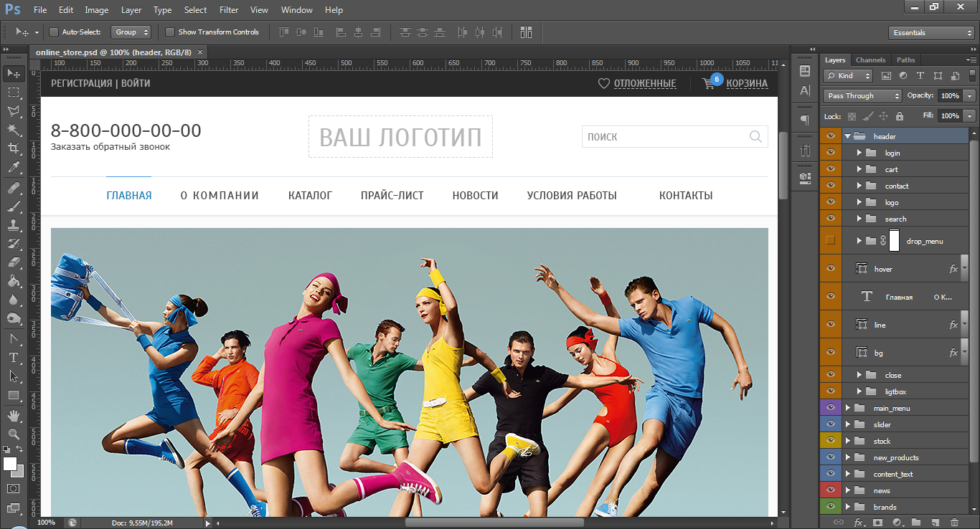Open the Pass Through blend mode dropdown
This screenshot has width=980, height=529.
[862, 96]
